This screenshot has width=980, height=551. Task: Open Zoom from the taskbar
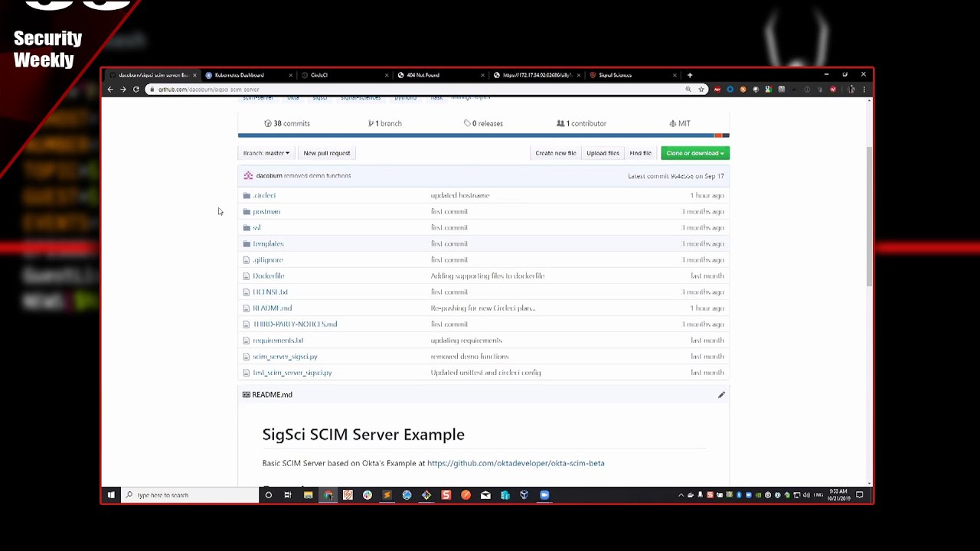544,495
